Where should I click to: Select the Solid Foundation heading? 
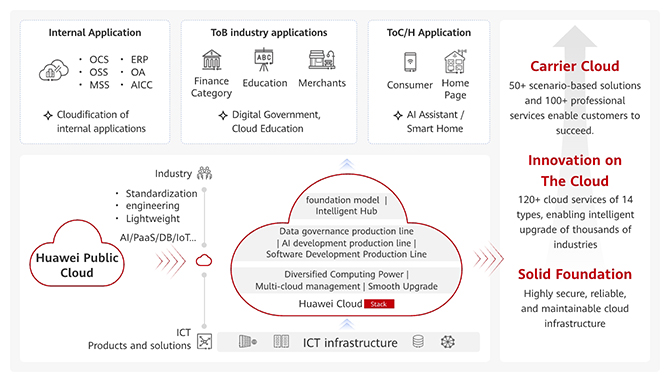coord(575,274)
